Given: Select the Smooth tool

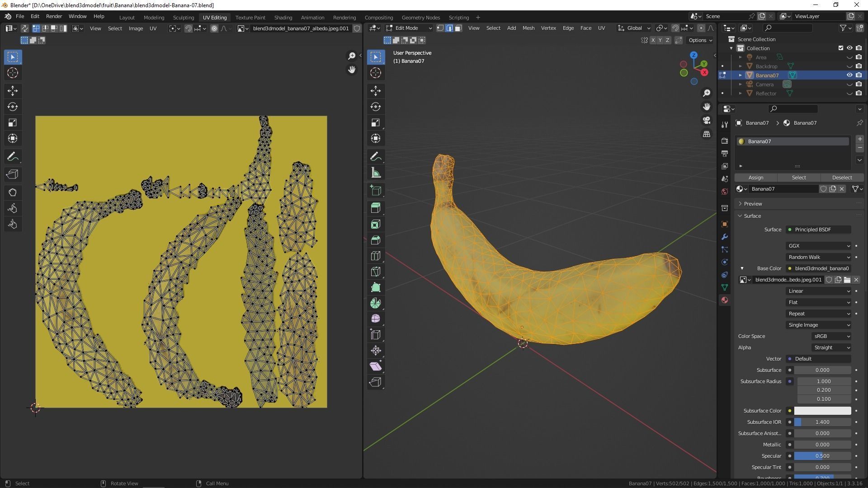Looking at the screenshot, I should 376,319.
